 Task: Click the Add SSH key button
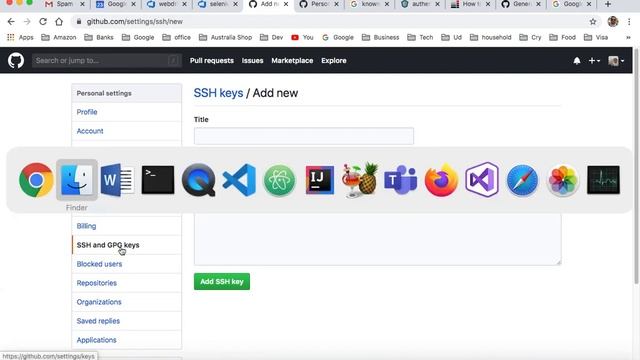coord(222,282)
